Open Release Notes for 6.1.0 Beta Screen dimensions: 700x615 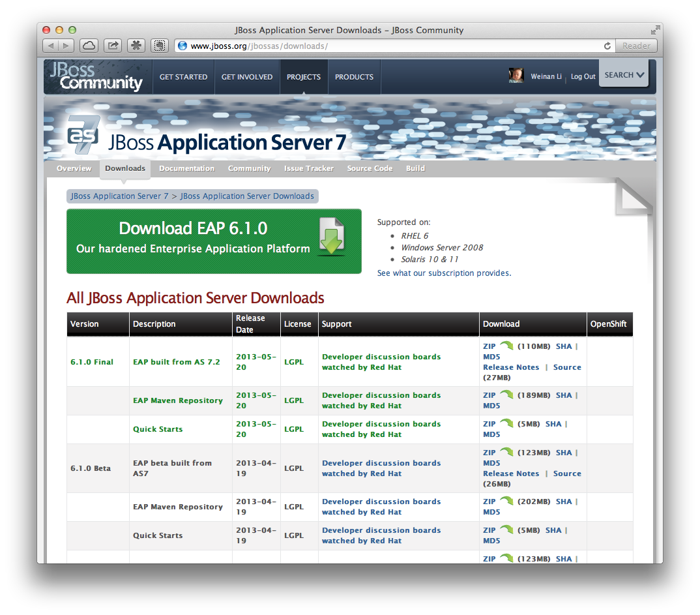click(511, 473)
